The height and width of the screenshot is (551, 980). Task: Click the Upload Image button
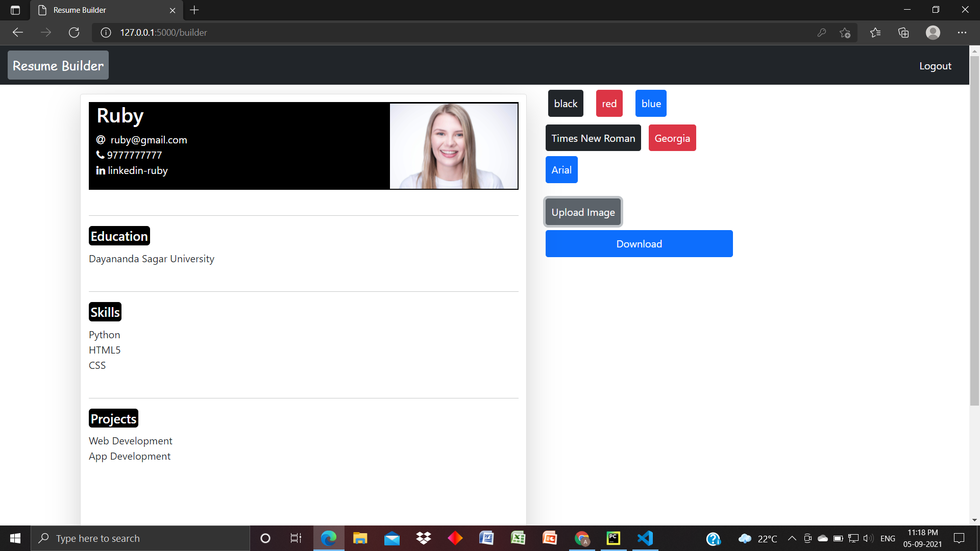pos(583,212)
